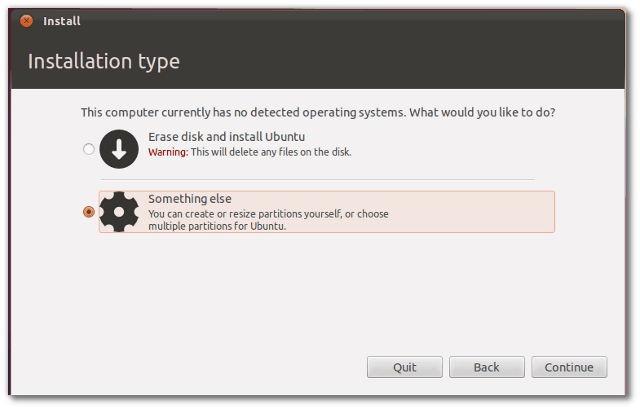Click empty space inside highlighted Something else box

[469, 212]
